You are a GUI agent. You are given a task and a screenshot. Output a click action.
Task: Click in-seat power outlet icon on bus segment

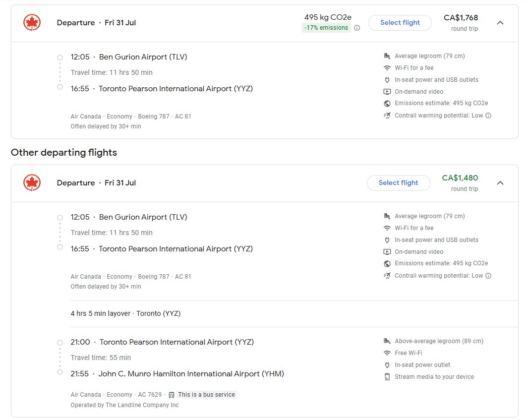(x=387, y=365)
